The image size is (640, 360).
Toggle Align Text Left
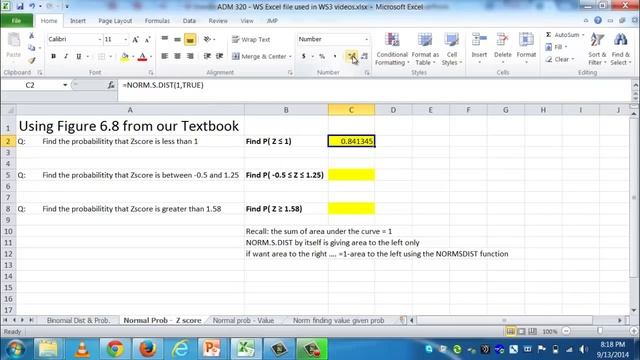click(x=164, y=56)
